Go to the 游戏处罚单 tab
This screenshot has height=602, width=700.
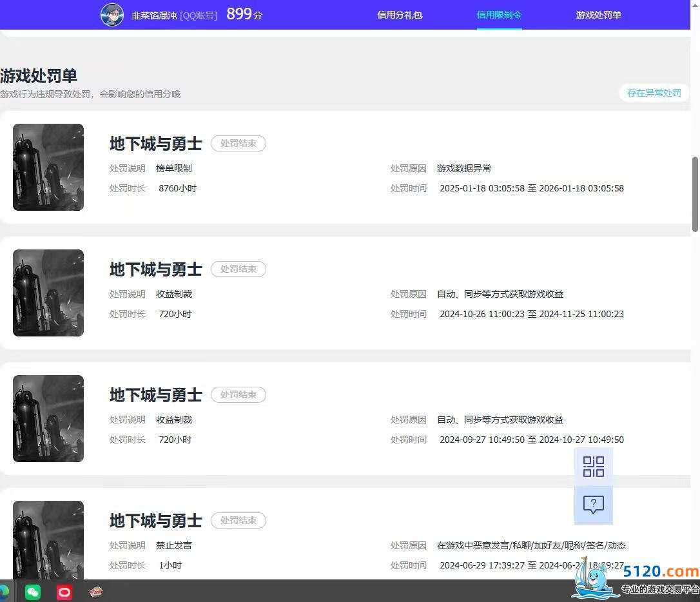(599, 15)
